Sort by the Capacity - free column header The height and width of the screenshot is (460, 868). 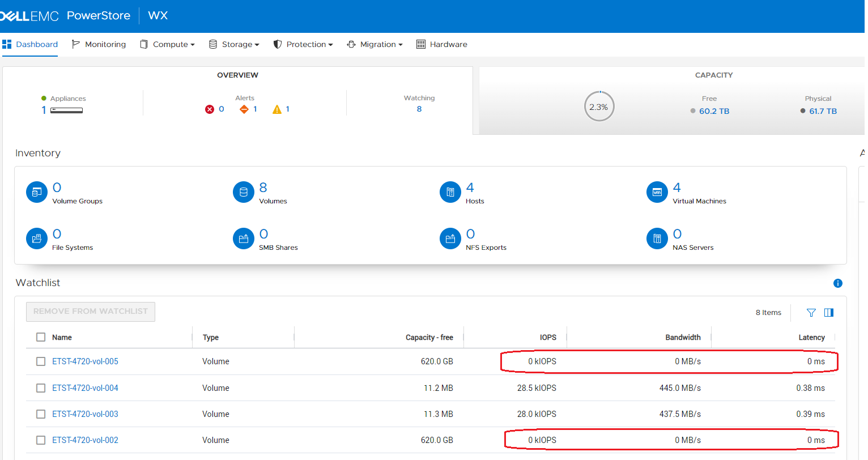click(429, 338)
